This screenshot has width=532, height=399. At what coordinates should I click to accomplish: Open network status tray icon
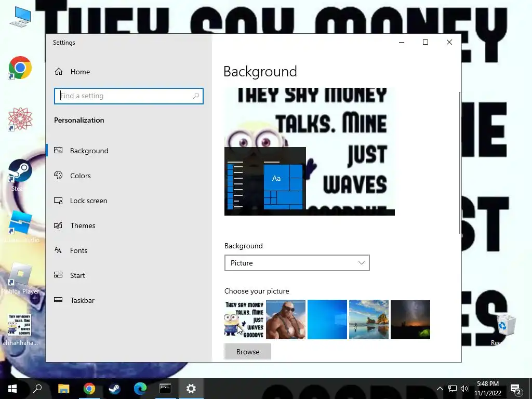(x=453, y=389)
